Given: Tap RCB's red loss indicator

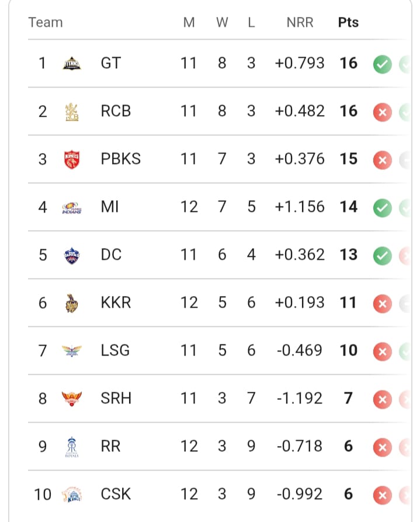Looking at the screenshot, I should pos(381,112).
